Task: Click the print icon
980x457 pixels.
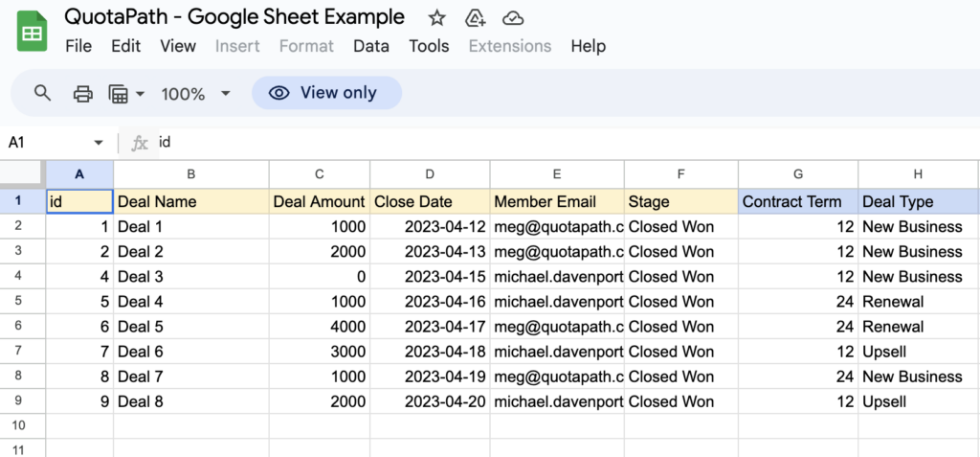Action: [x=82, y=94]
